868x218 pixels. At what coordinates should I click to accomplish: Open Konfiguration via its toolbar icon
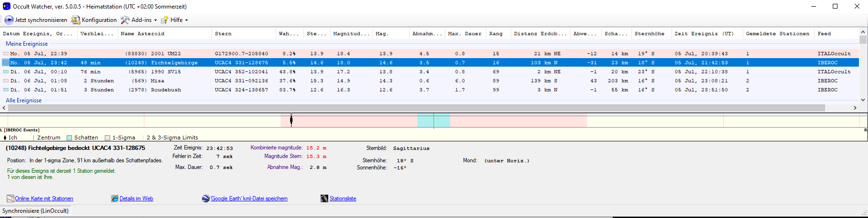(x=75, y=20)
